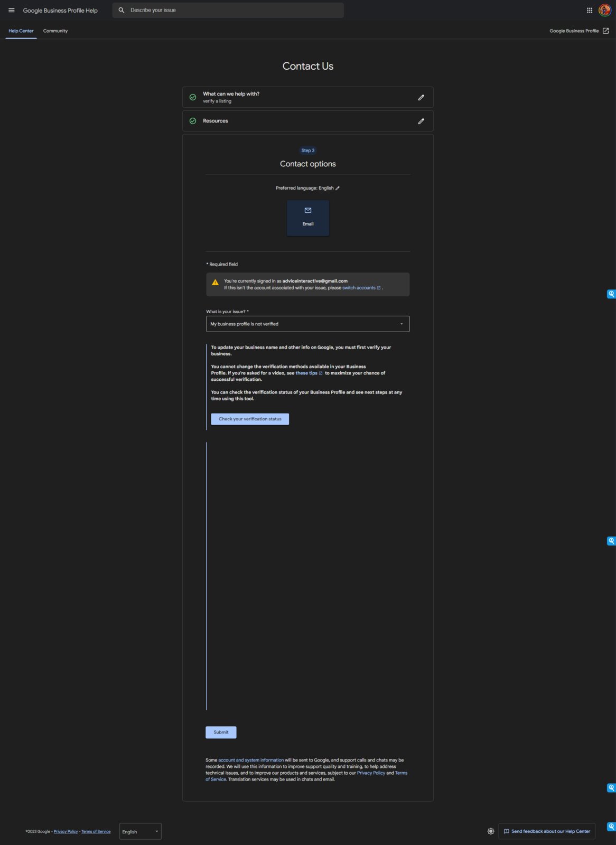
Task: Open Privacy Policy link in the footer
Action: pos(66,831)
